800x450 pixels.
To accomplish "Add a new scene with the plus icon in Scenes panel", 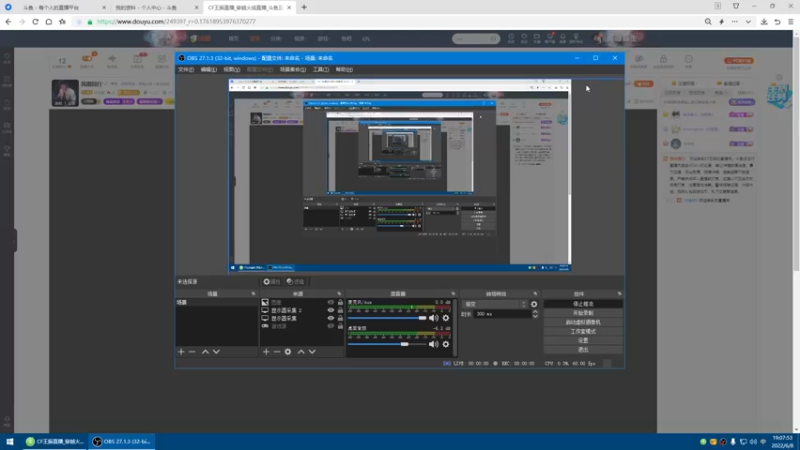I will [181, 352].
